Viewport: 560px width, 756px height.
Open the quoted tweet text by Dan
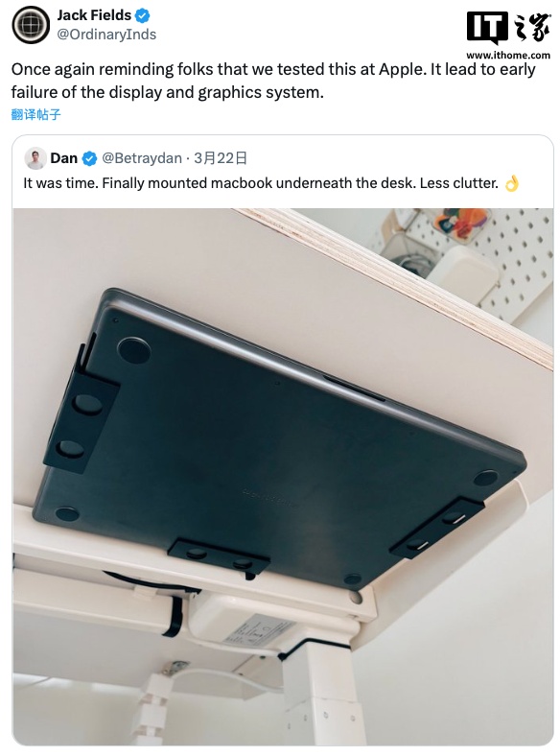(261, 183)
